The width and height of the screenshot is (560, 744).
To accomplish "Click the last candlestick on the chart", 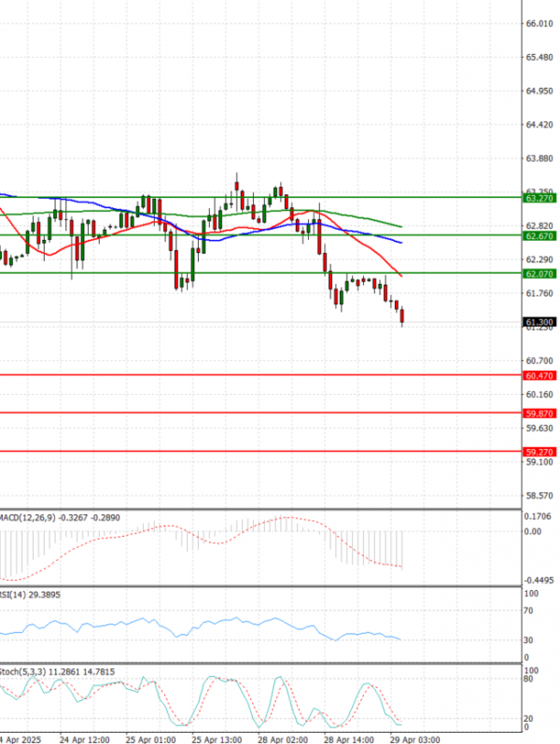I will point(403,317).
